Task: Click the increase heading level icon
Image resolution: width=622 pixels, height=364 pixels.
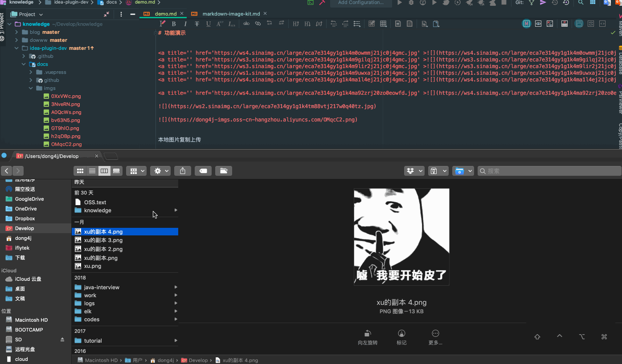Action: tap(295, 24)
